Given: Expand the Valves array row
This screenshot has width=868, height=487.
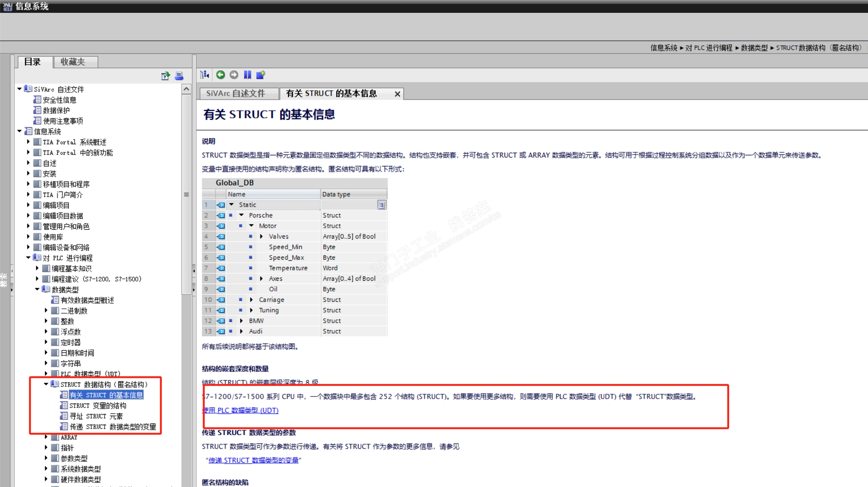Looking at the screenshot, I should (261, 236).
